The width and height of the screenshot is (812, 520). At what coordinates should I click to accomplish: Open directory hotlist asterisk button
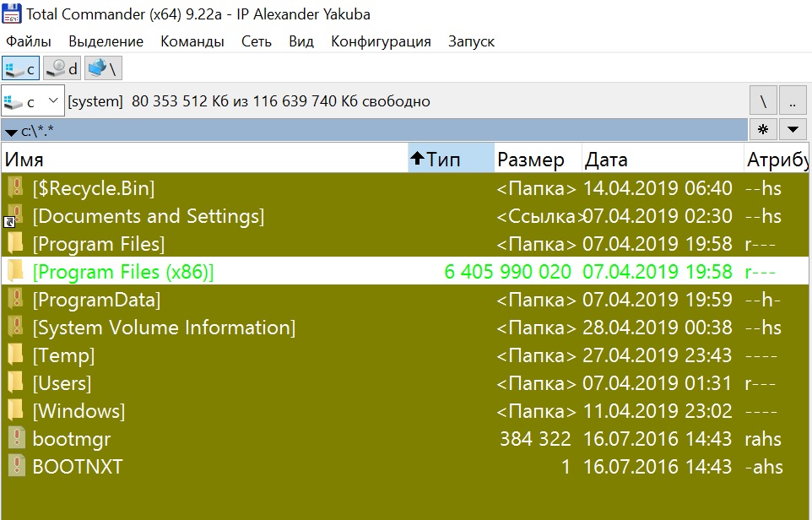(763, 129)
